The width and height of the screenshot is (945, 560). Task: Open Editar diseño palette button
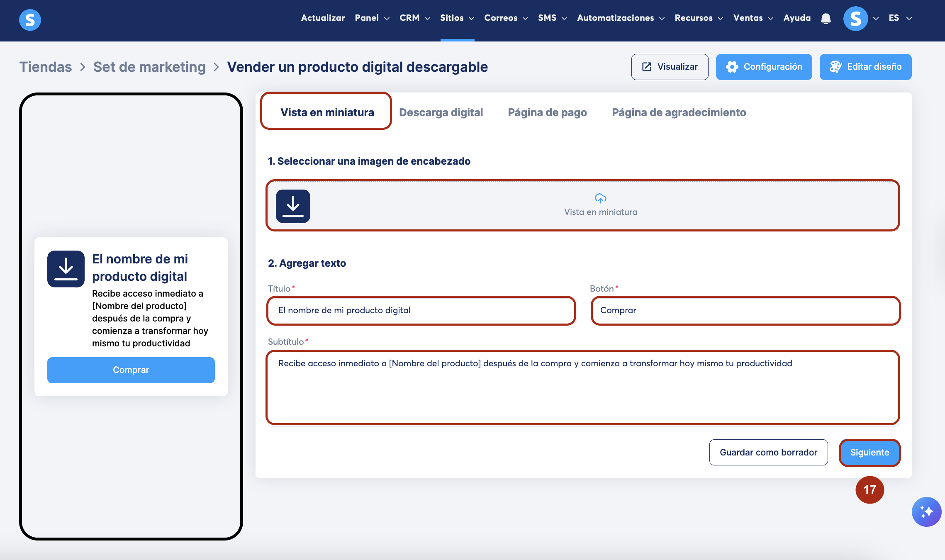click(865, 67)
